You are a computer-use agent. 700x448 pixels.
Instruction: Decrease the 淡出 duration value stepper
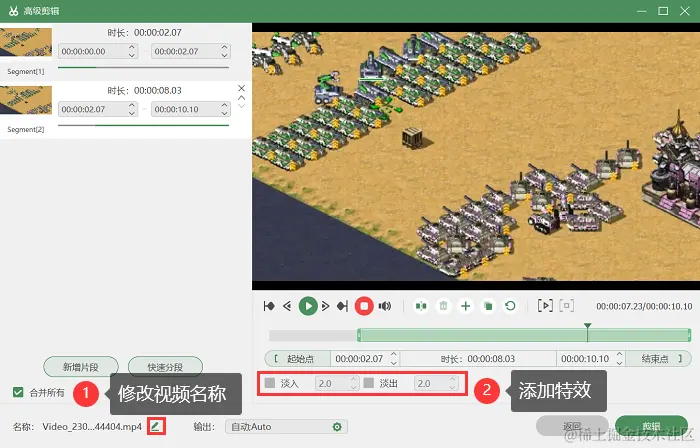point(452,387)
